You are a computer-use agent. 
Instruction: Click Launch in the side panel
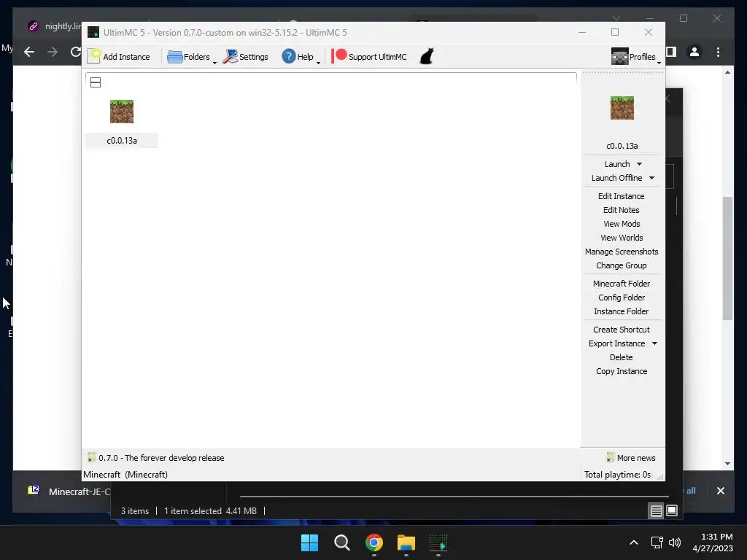pos(617,164)
